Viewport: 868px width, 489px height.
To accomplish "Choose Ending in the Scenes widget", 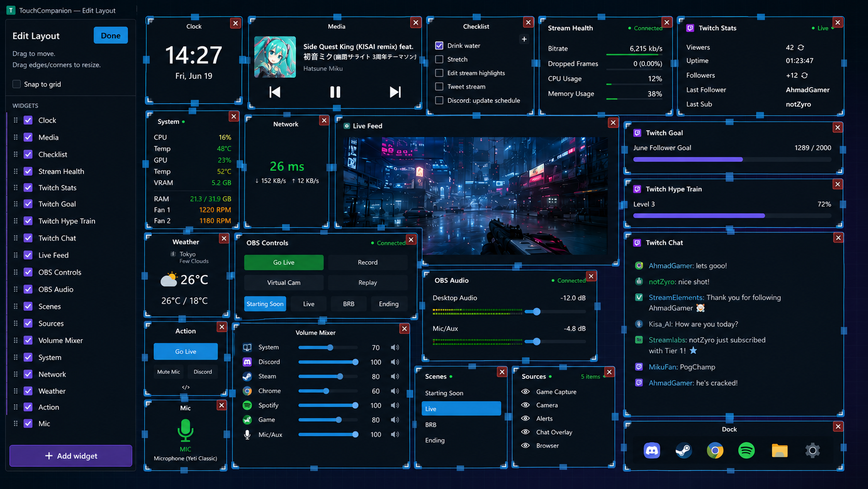I will pyautogui.click(x=462, y=440).
